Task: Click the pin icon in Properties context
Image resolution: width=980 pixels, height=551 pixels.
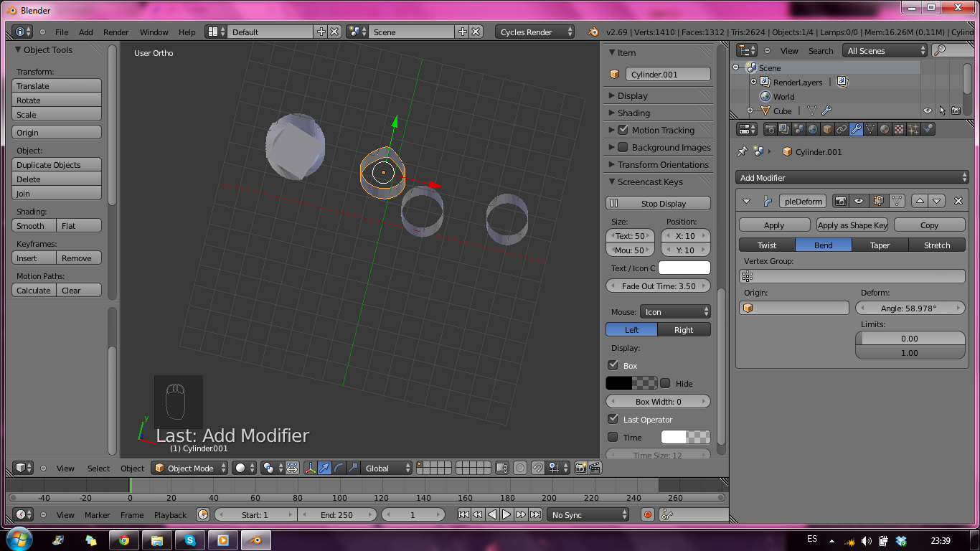Action: click(743, 151)
